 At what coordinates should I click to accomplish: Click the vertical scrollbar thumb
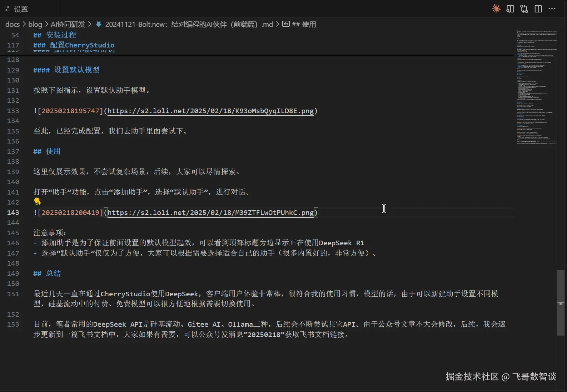tap(561, 303)
